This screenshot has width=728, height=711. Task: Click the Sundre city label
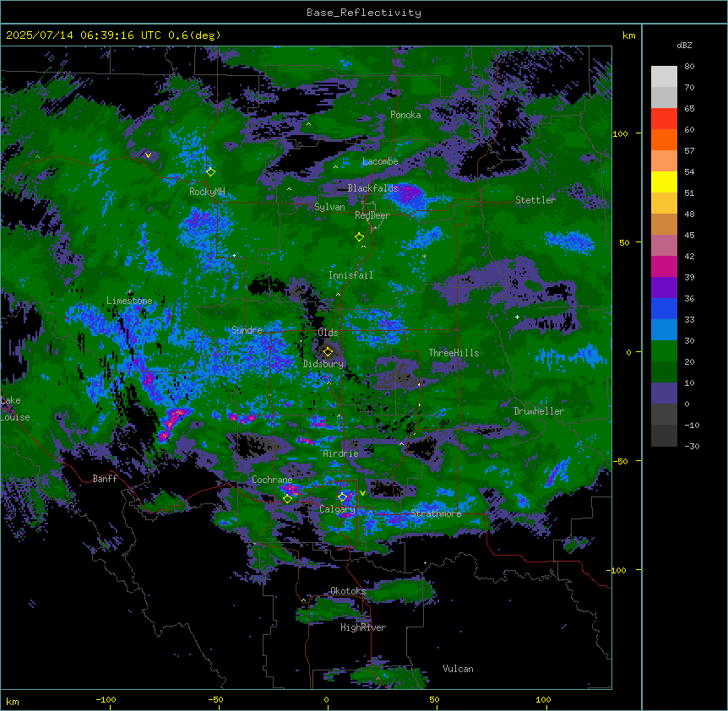(247, 330)
